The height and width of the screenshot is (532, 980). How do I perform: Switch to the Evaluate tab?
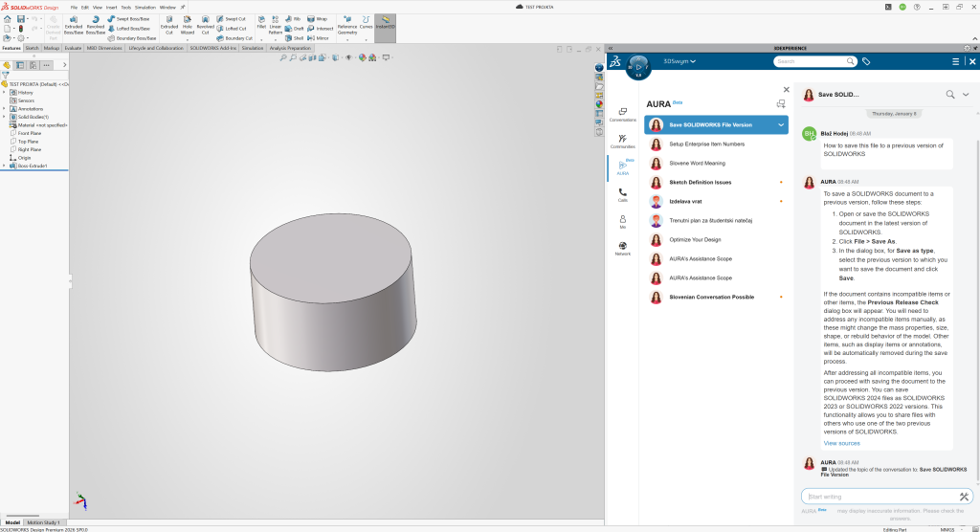tap(74, 47)
